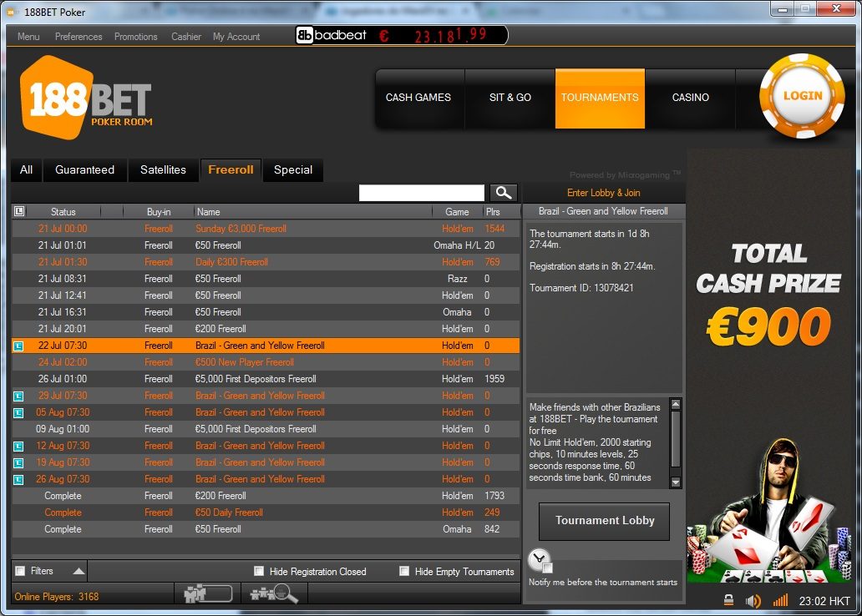The image size is (862, 616).
Task: Mute sound using the speaker icon
Action: 753,601
